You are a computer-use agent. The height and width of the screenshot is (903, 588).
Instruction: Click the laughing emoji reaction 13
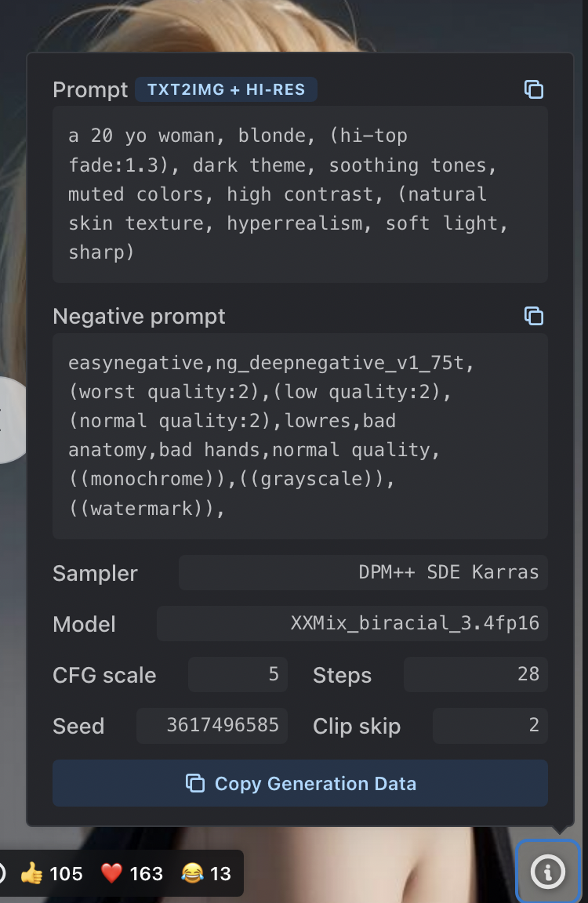pyautogui.click(x=206, y=874)
